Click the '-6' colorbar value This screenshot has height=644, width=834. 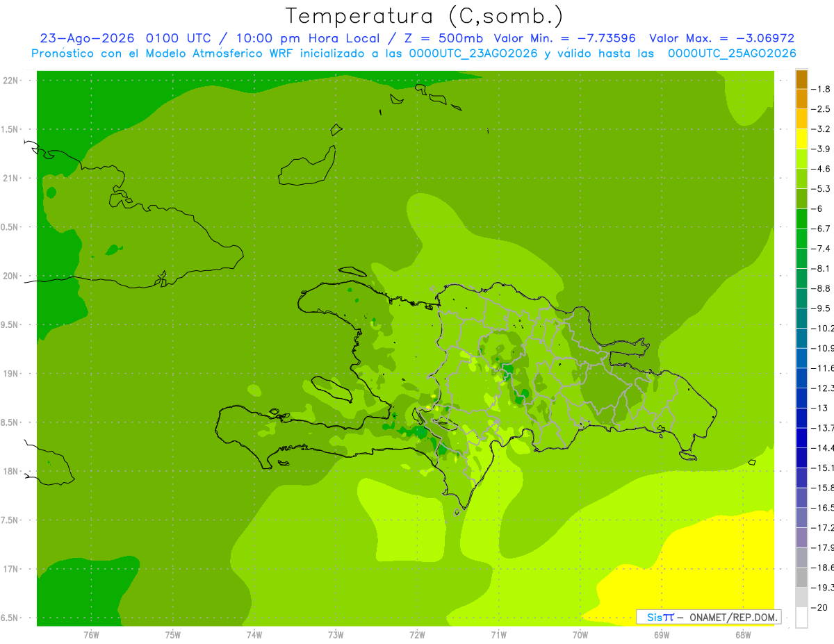click(817, 208)
